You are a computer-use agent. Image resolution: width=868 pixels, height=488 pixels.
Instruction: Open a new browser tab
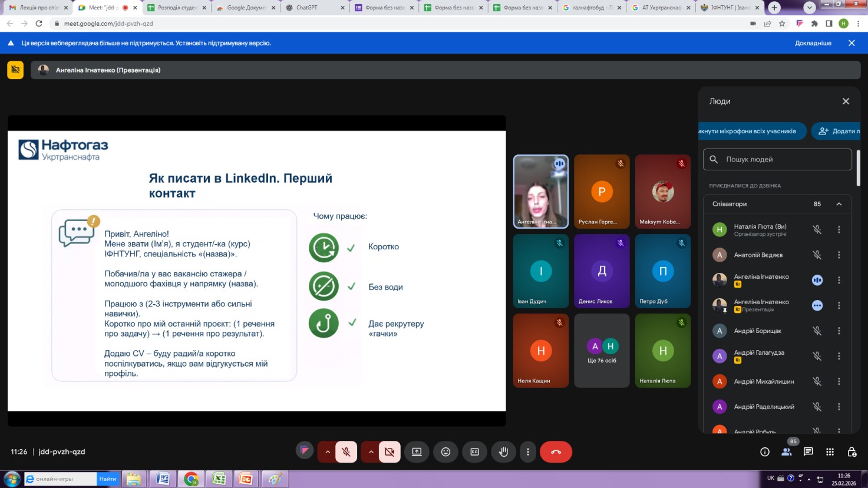coord(774,8)
